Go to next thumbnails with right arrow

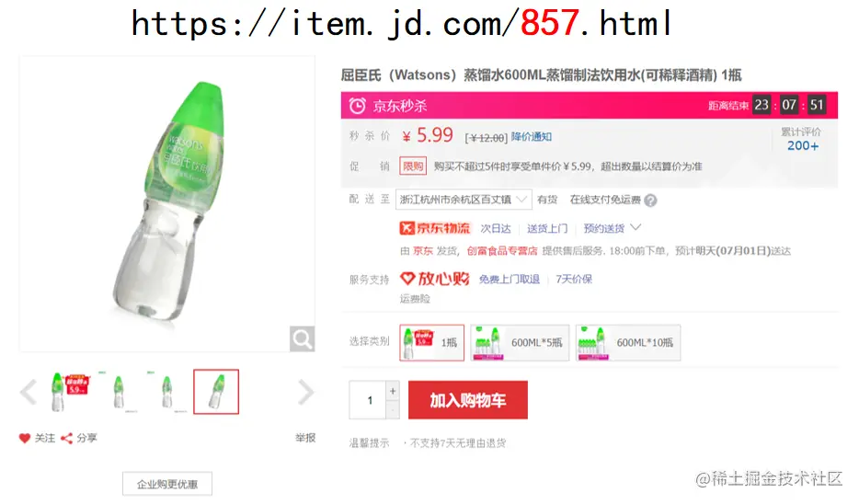pyautogui.click(x=305, y=392)
